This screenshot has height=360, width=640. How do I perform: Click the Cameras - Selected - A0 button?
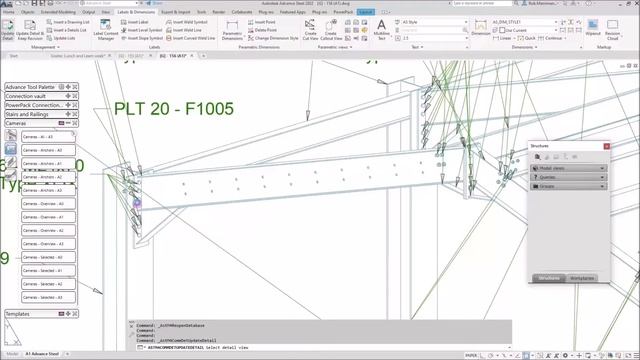tap(48, 258)
